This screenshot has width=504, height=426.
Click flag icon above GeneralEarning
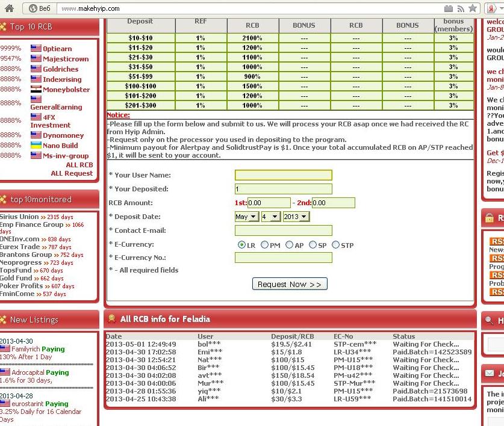click(x=36, y=99)
